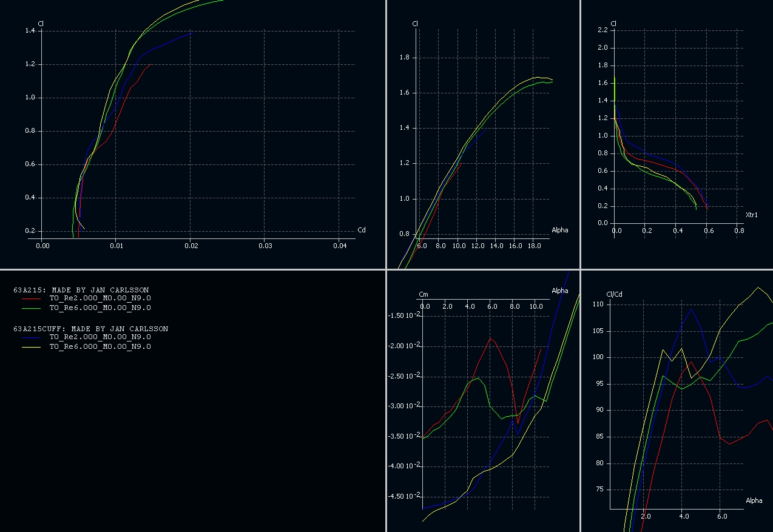Click the Cm axis title
The height and width of the screenshot is (532, 773).
coord(424,294)
